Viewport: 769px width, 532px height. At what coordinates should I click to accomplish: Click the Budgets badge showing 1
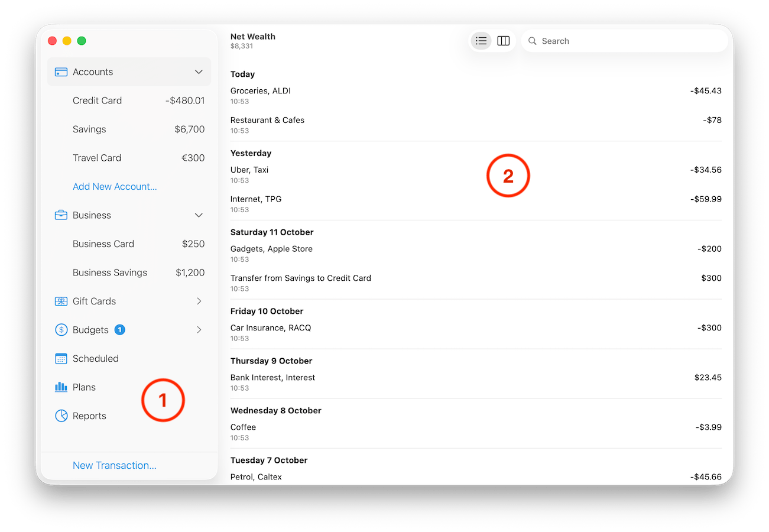tap(119, 330)
